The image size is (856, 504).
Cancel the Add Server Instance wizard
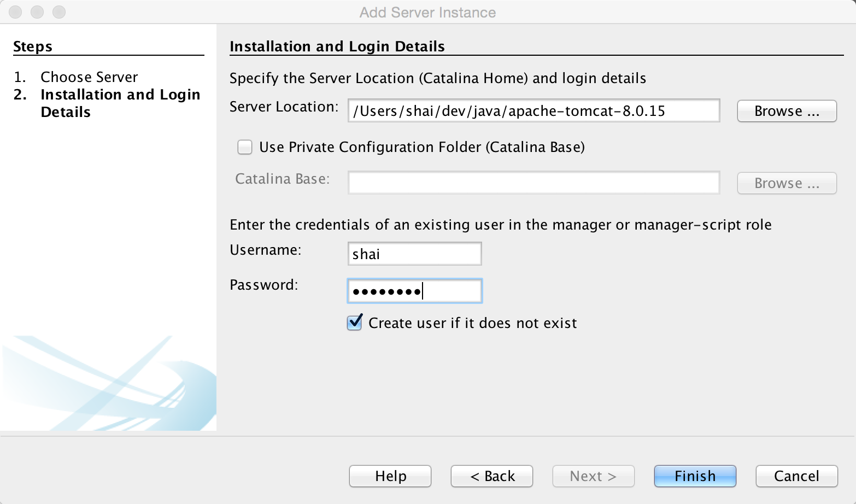796,476
